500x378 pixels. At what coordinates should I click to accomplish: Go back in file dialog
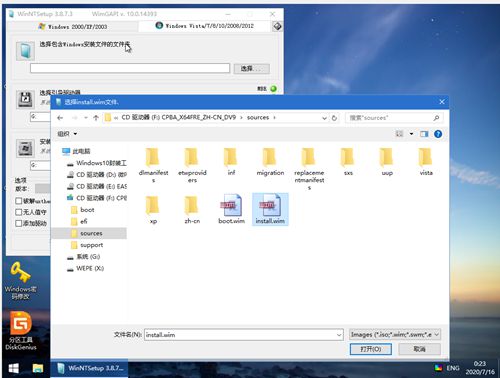(x=60, y=118)
